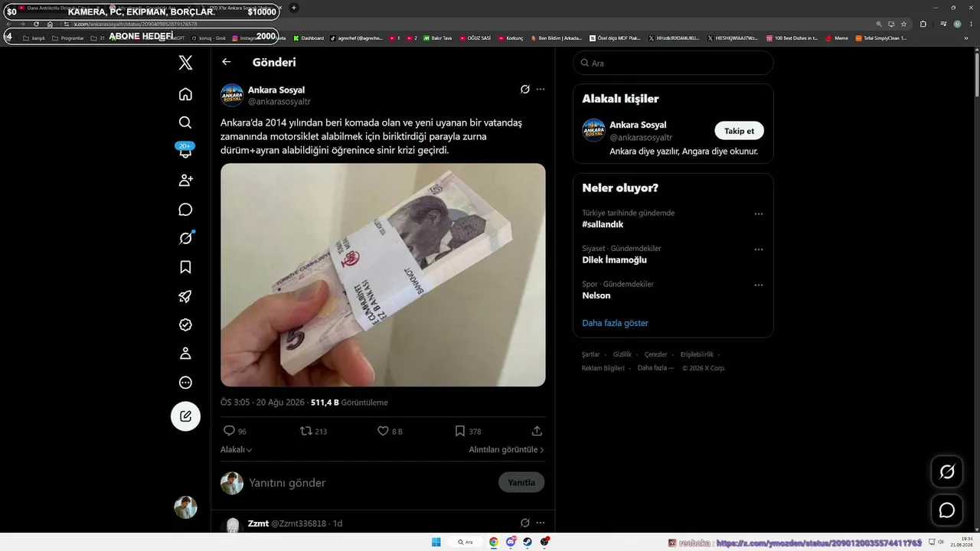Open Gizlilik footer link
This screenshot has height=551, width=980.
(x=622, y=354)
